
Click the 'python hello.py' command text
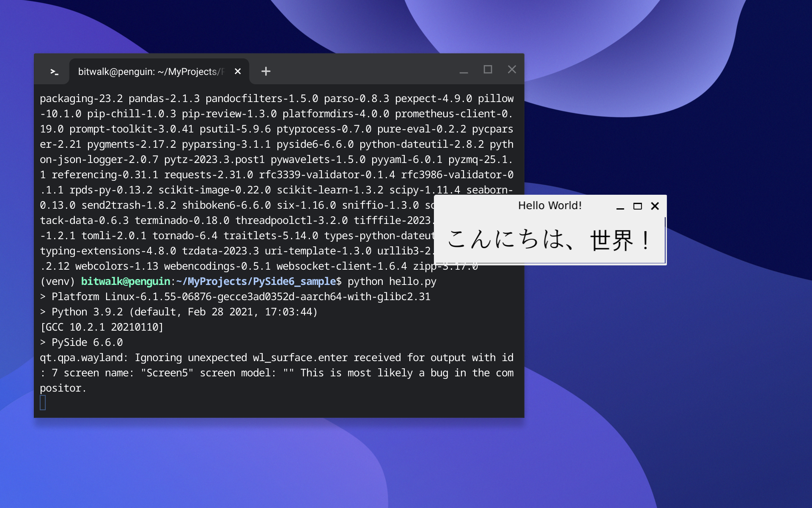point(392,282)
